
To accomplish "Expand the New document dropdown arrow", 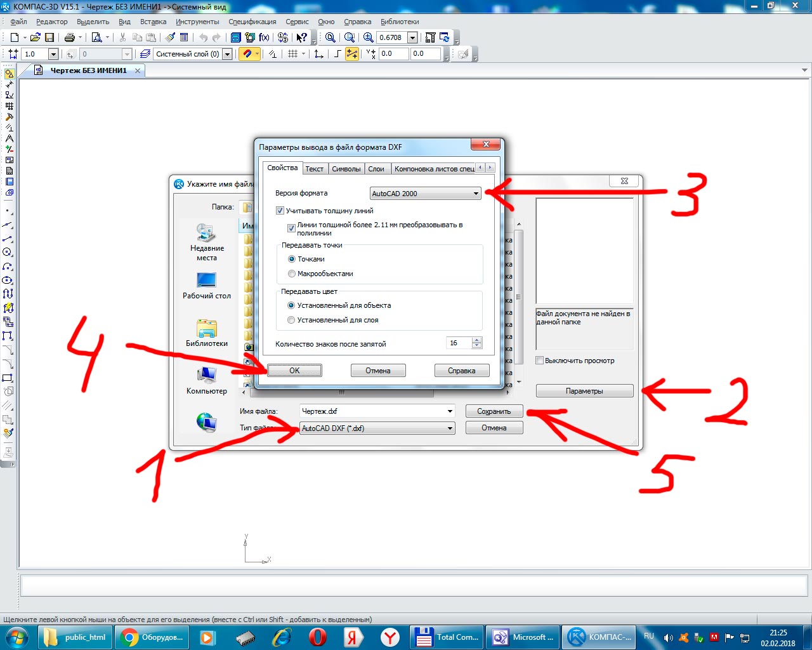I will 24,37.
